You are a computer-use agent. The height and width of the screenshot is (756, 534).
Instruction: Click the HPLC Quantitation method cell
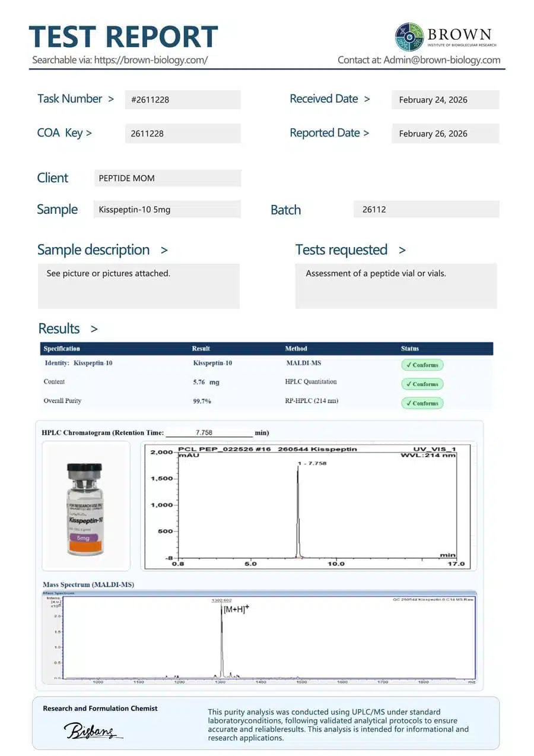(x=311, y=382)
